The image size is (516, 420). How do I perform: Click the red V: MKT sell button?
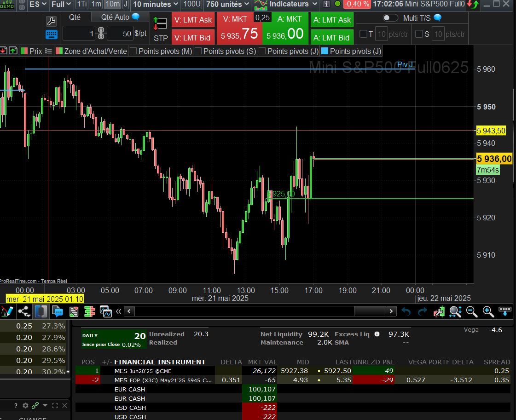[239, 29]
